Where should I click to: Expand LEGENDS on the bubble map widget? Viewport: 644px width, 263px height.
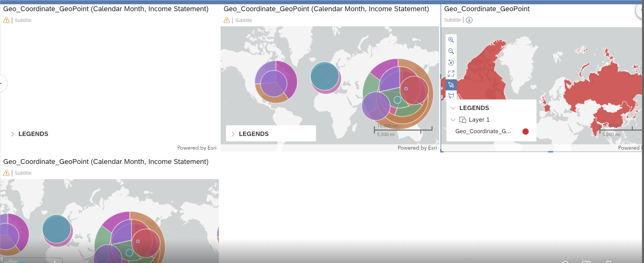(233, 134)
